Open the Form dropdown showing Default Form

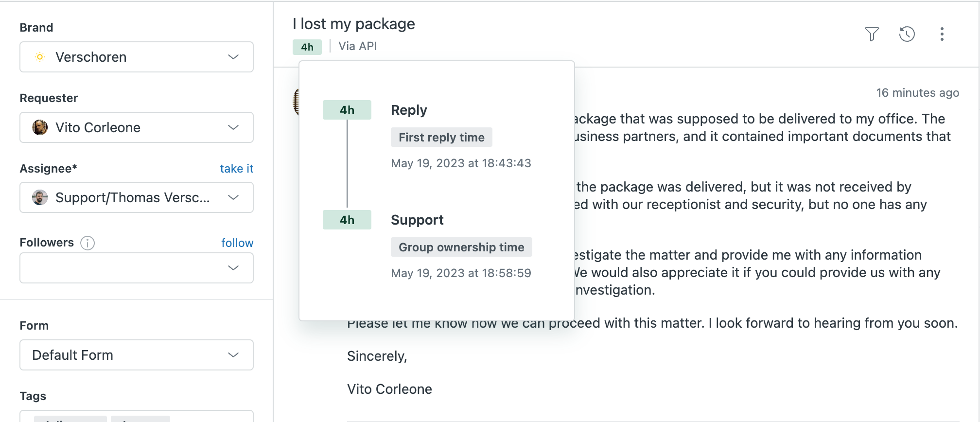(x=136, y=355)
